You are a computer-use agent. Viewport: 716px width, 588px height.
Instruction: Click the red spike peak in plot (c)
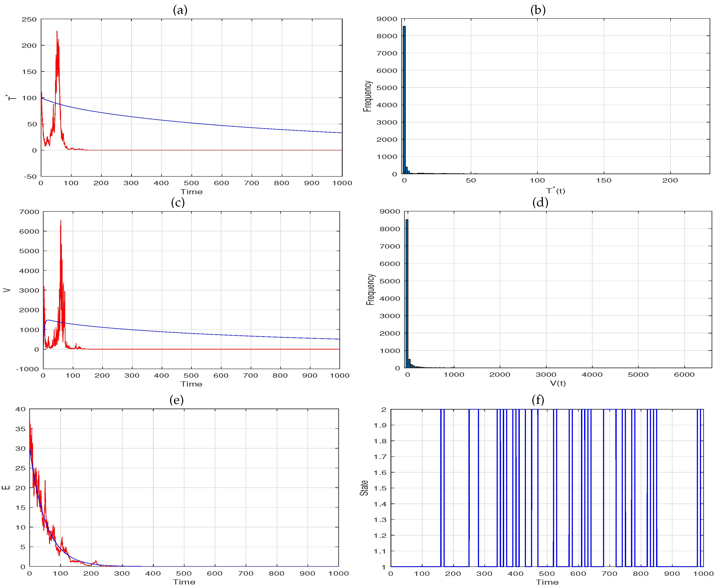click(x=61, y=221)
